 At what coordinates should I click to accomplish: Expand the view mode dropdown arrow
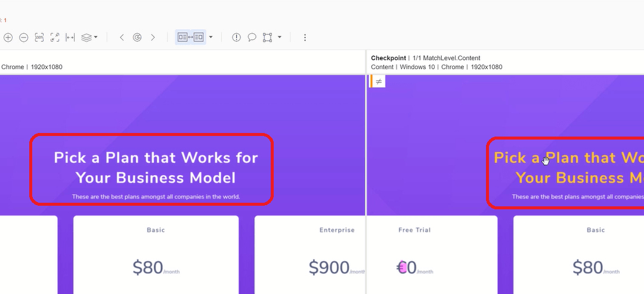tap(210, 38)
